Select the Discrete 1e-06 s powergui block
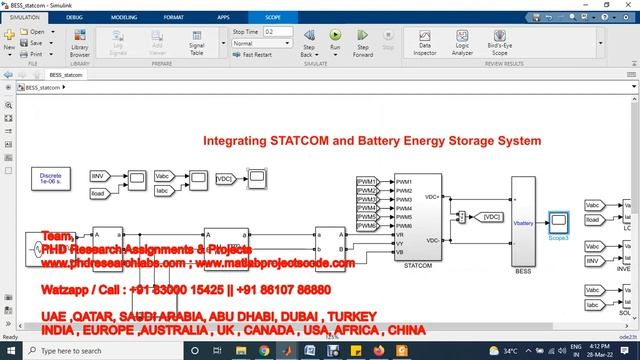This screenshot has width=640, height=360. pyautogui.click(x=51, y=179)
